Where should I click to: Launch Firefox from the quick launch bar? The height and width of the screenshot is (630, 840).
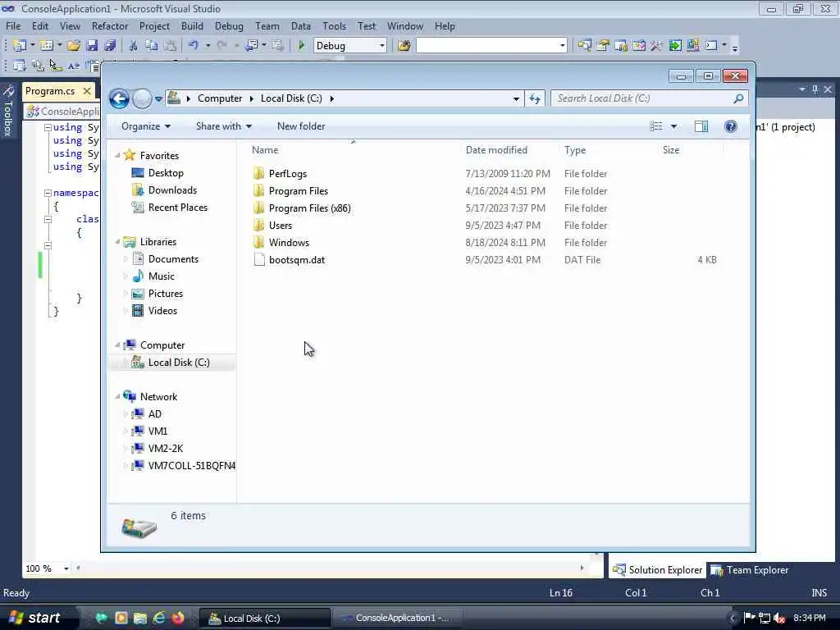[x=177, y=618]
